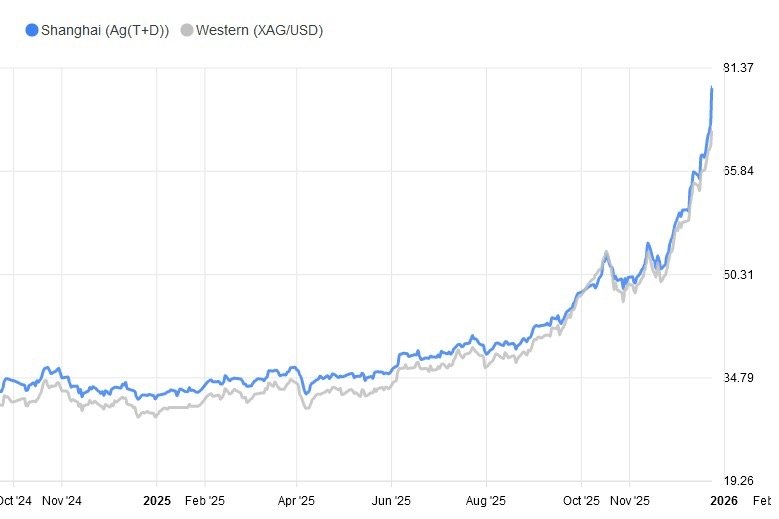This screenshot has width=779, height=519.
Task: Select the bold 2025 year label
Action: pos(158,500)
